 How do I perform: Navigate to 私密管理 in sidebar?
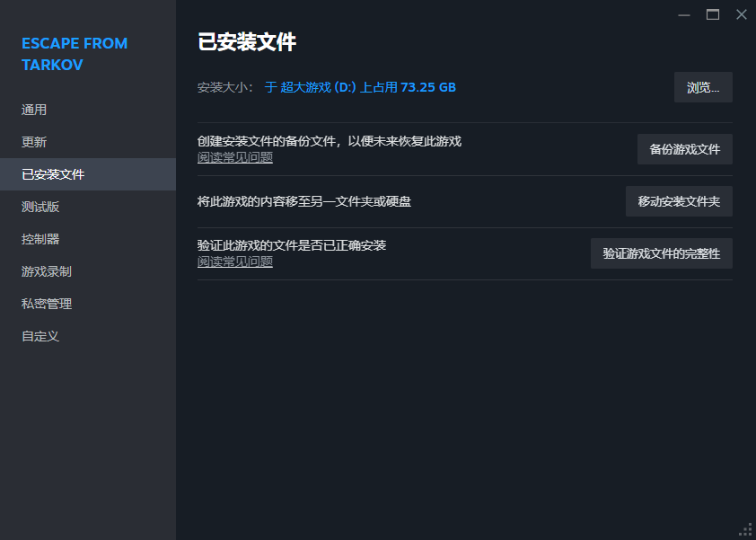[x=47, y=304]
